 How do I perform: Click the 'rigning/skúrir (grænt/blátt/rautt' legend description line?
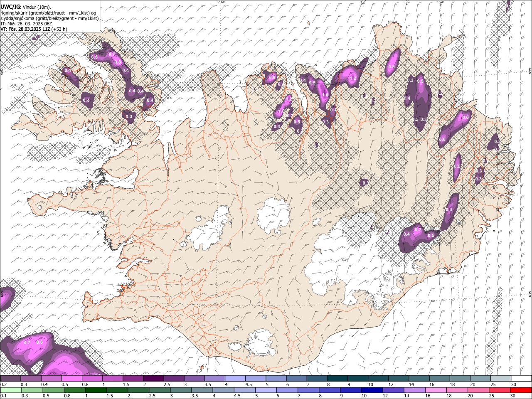click(x=48, y=12)
